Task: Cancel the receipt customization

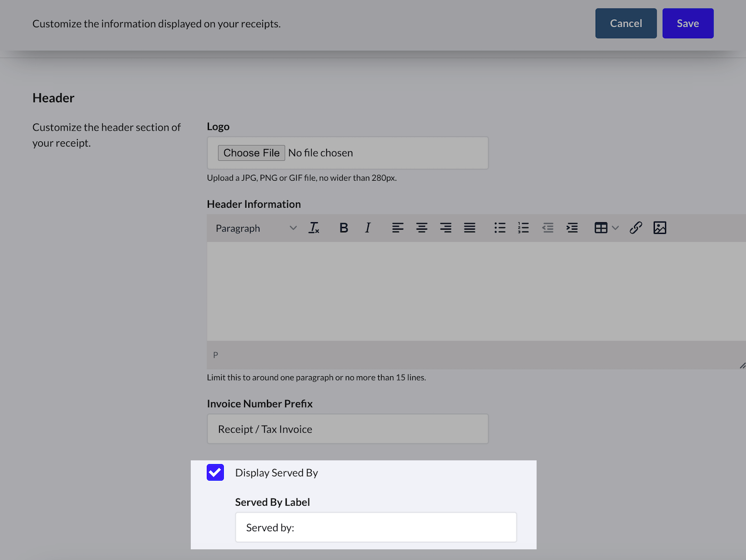Action: pos(626,23)
